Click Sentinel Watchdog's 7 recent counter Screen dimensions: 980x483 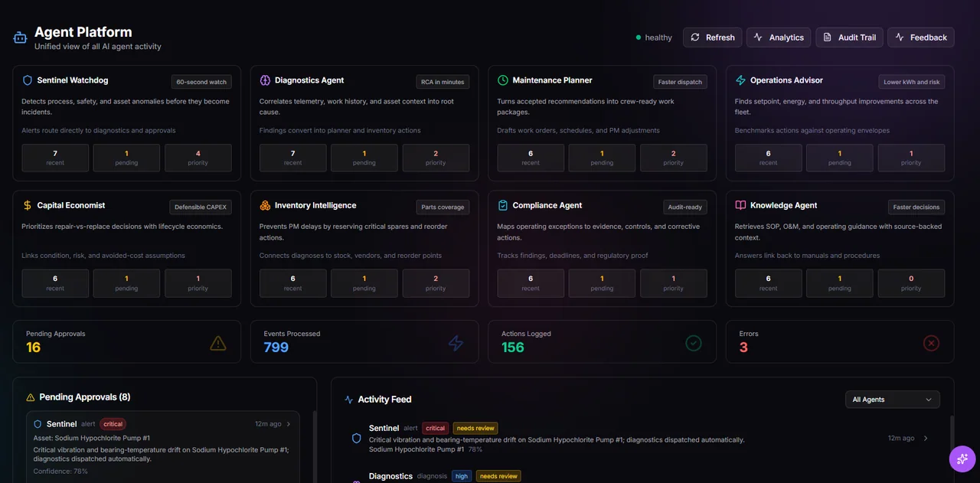[55, 158]
